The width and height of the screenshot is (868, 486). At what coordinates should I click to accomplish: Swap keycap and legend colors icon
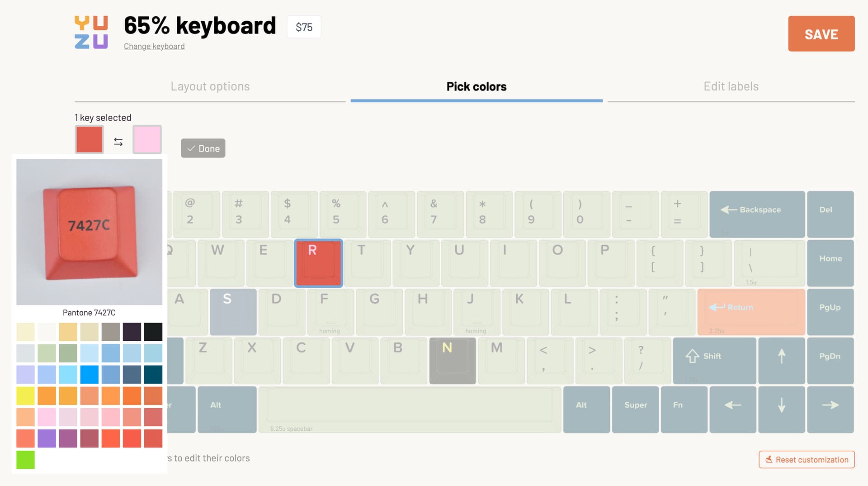click(118, 142)
